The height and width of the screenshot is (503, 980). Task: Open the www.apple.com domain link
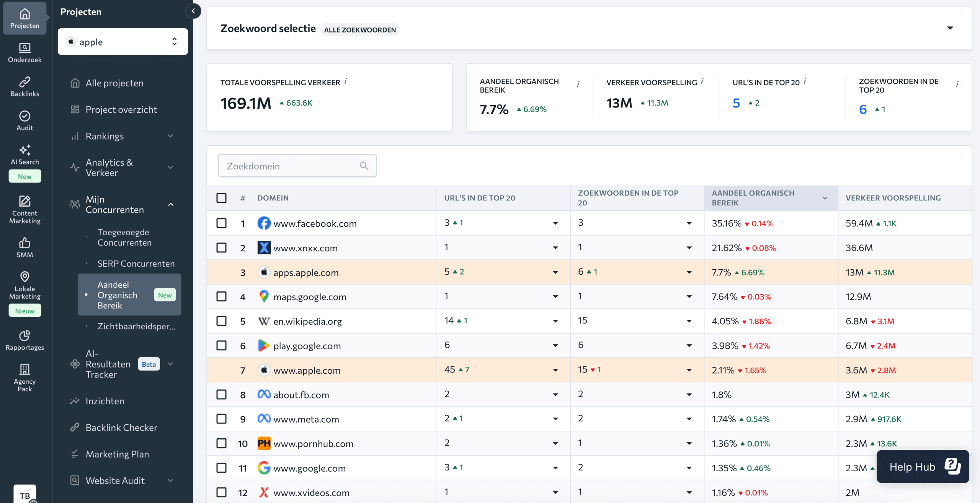[307, 370]
